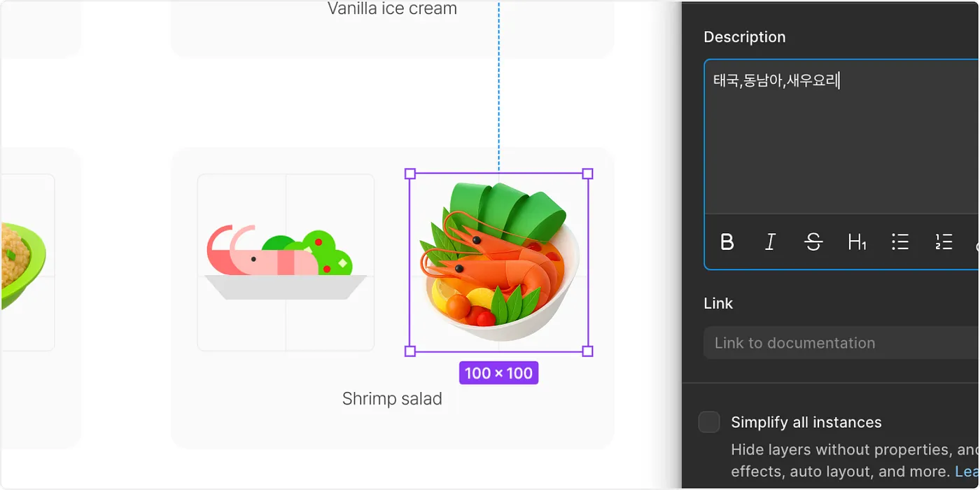The width and height of the screenshot is (980, 490).
Task: Select the Vanilla ice cream text label
Action: (392, 9)
